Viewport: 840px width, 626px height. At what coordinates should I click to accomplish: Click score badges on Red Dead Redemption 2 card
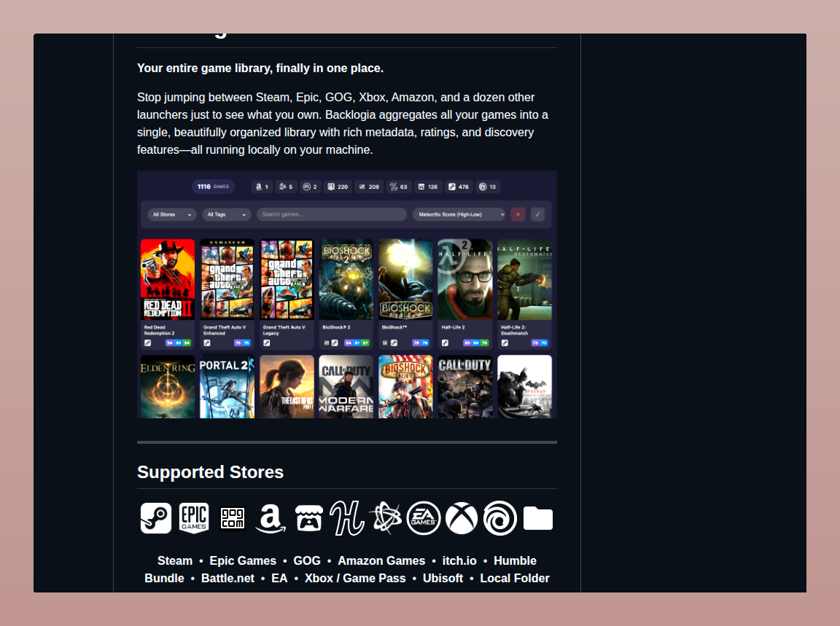[x=179, y=343]
